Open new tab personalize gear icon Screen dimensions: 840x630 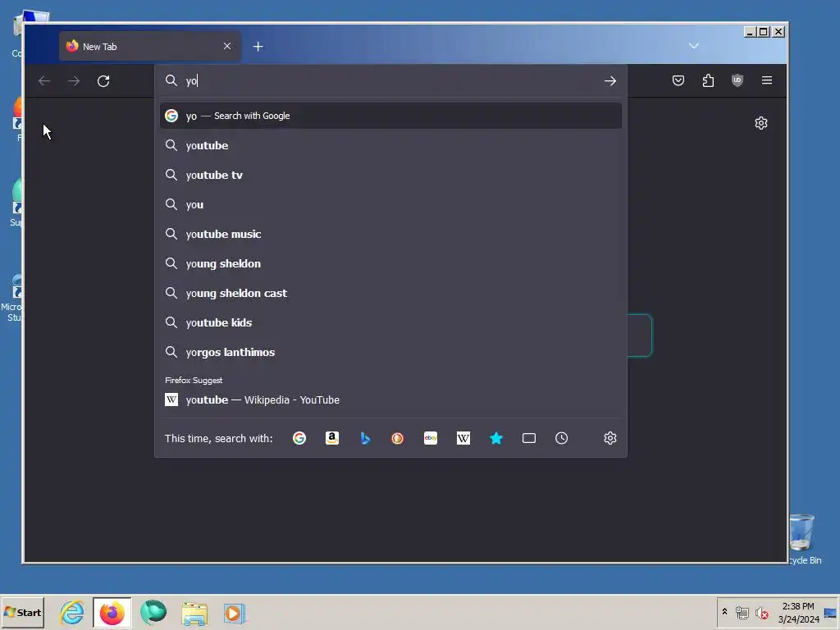coord(761,123)
